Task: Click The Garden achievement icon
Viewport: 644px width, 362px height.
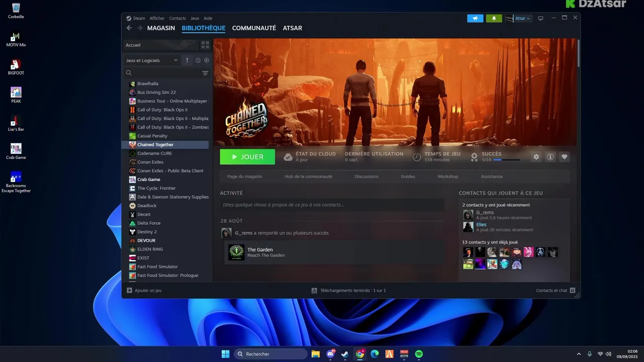Action: tap(236, 252)
